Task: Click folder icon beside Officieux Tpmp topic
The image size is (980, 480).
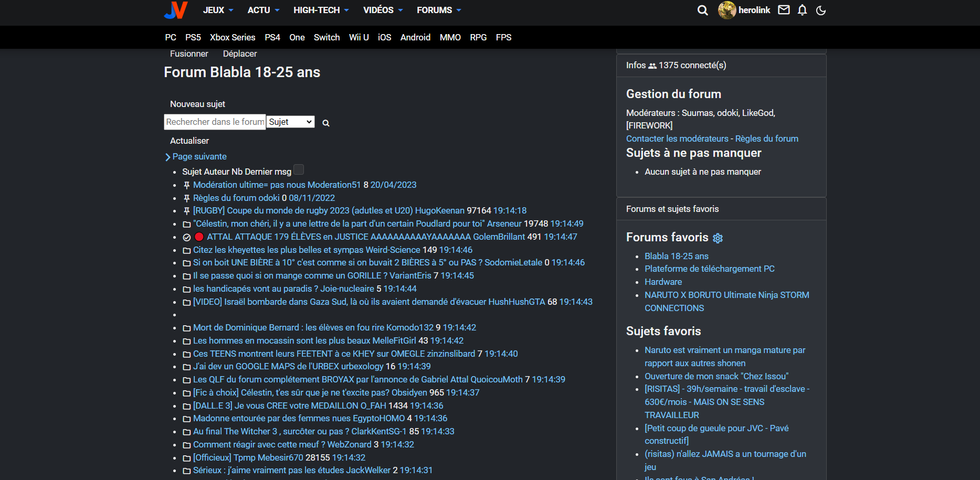Action: tap(186, 458)
